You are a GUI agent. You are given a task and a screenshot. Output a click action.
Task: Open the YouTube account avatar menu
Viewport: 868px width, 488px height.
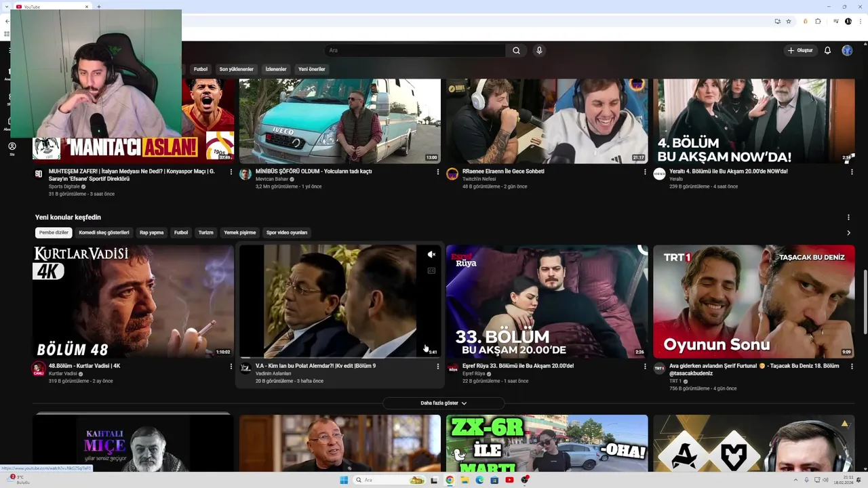[x=847, y=50]
